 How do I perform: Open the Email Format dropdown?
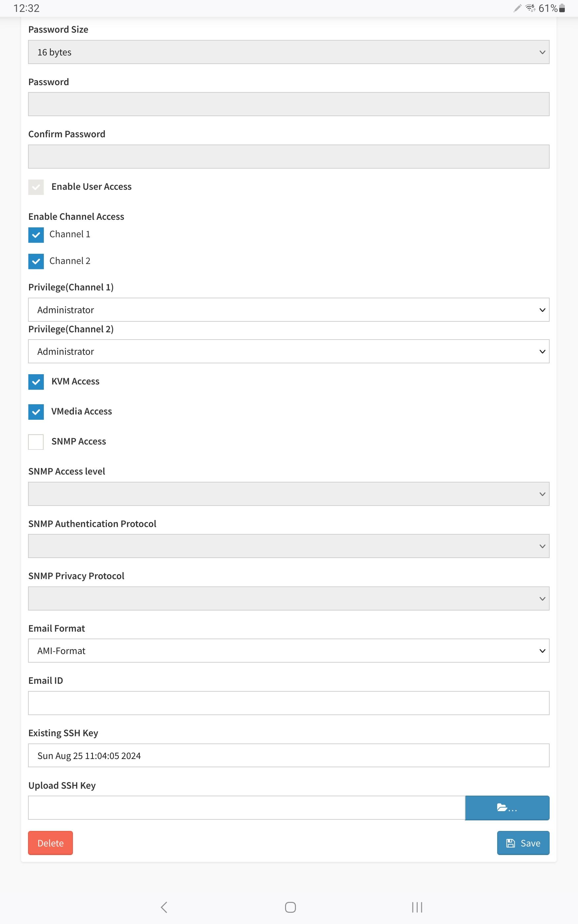[x=289, y=651]
